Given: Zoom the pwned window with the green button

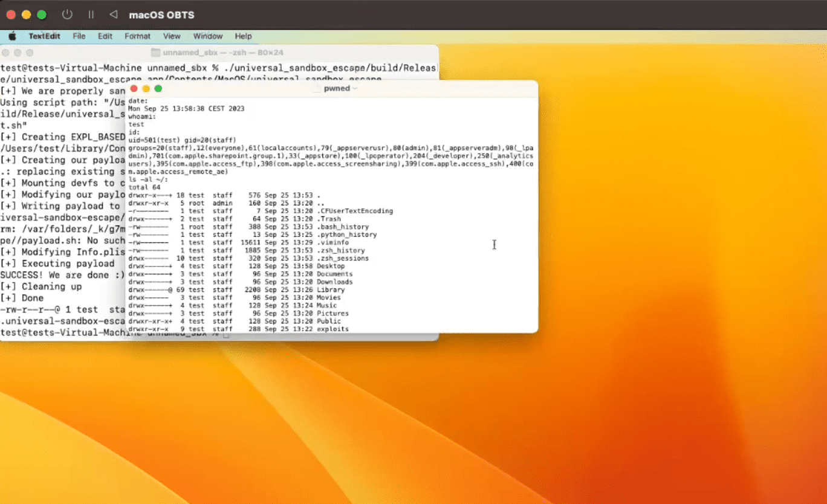Looking at the screenshot, I should pyautogui.click(x=158, y=88).
